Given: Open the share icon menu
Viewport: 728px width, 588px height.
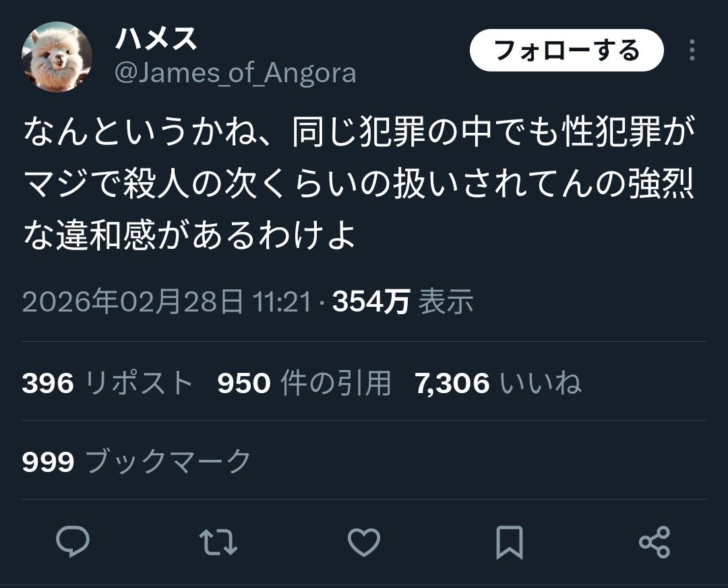Looking at the screenshot, I should (x=655, y=542).
